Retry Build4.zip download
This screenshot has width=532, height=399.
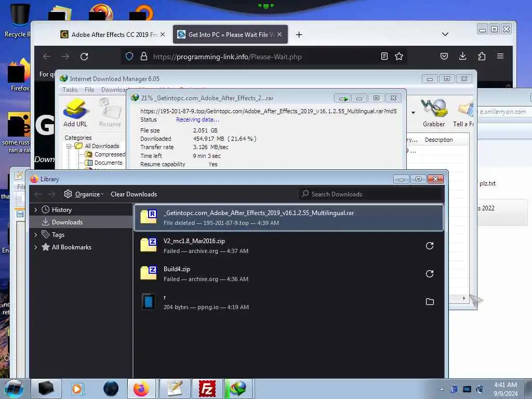(430, 274)
